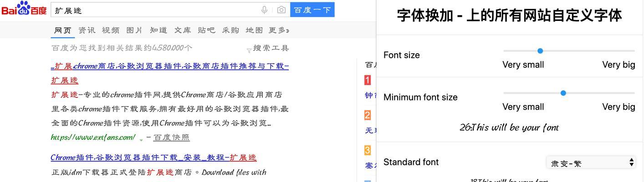Switch to the 文库 tab

[183, 30]
